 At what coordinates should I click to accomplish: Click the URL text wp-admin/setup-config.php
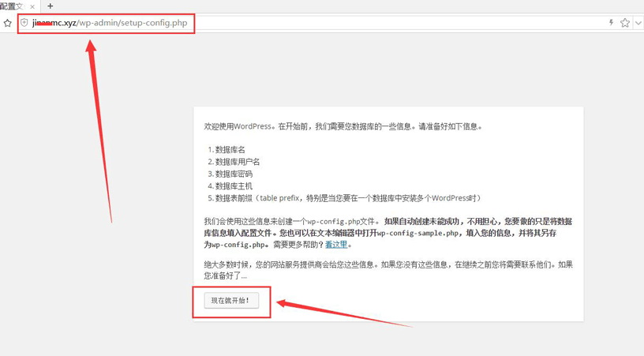(x=133, y=23)
